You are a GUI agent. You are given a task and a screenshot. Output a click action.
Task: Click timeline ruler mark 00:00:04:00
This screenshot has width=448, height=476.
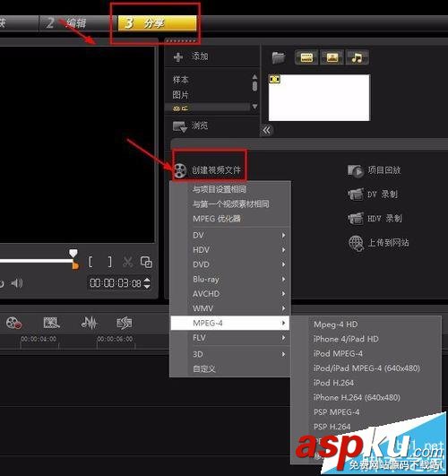(39, 339)
